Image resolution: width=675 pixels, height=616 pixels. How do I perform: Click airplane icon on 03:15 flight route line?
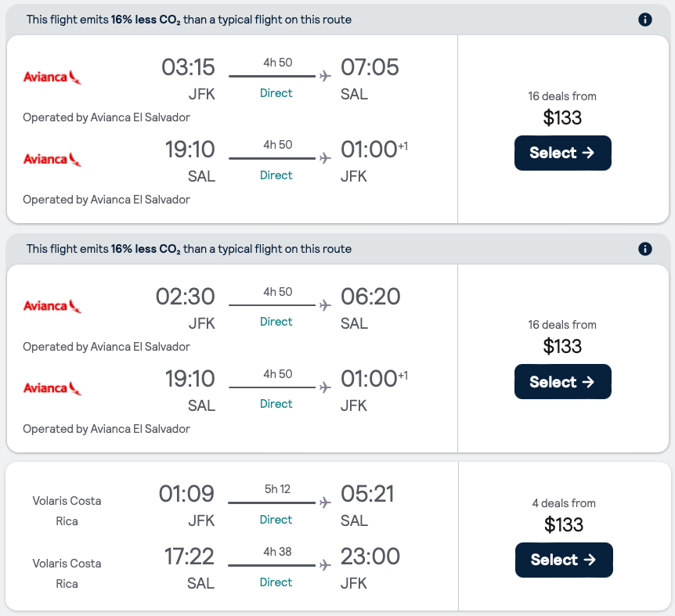[325, 76]
